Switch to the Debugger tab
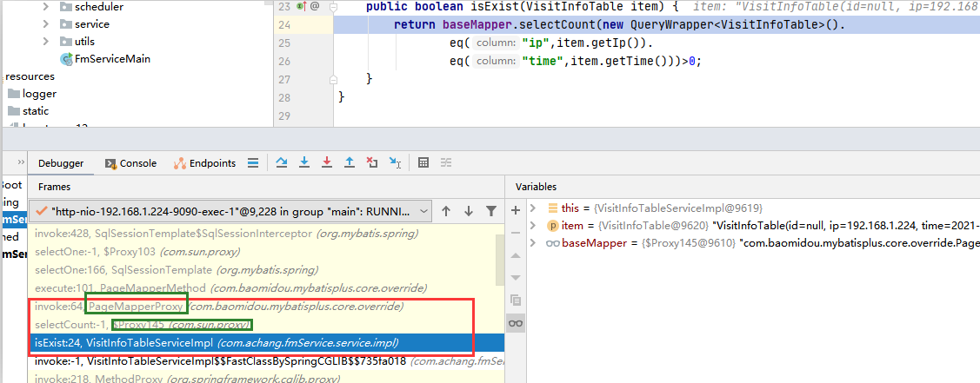The height and width of the screenshot is (383, 980). (61, 162)
